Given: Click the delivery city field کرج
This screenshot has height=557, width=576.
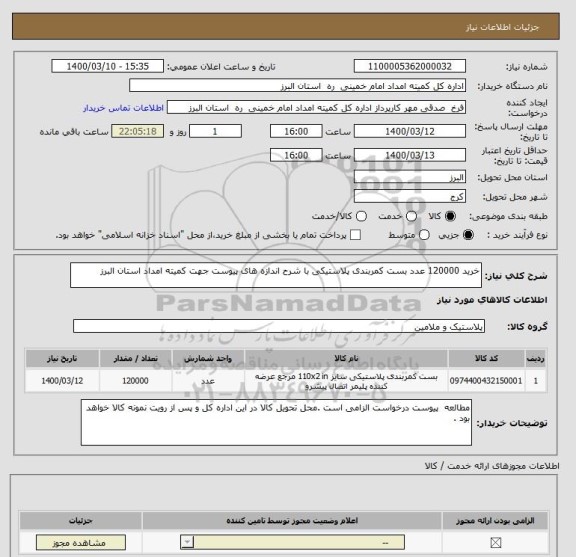Looking at the screenshot, I should (410, 197).
